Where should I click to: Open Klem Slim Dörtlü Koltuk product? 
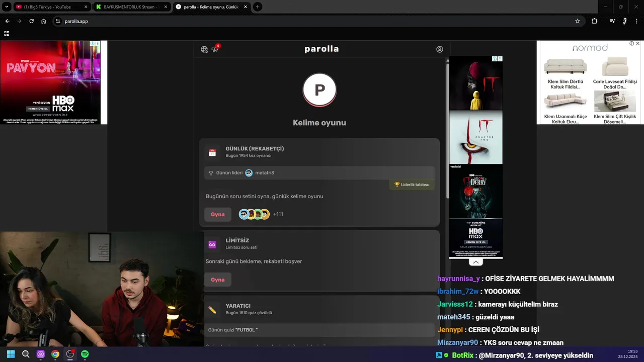pyautogui.click(x=566, y=73)
